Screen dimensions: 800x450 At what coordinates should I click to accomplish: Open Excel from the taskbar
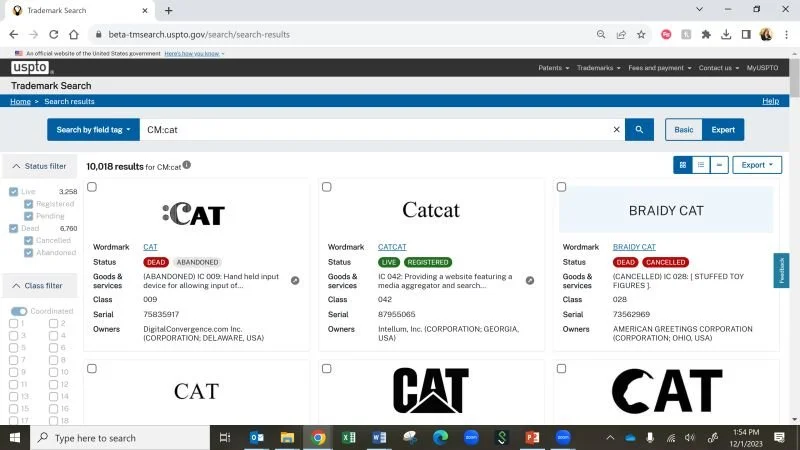click(349, 438)
